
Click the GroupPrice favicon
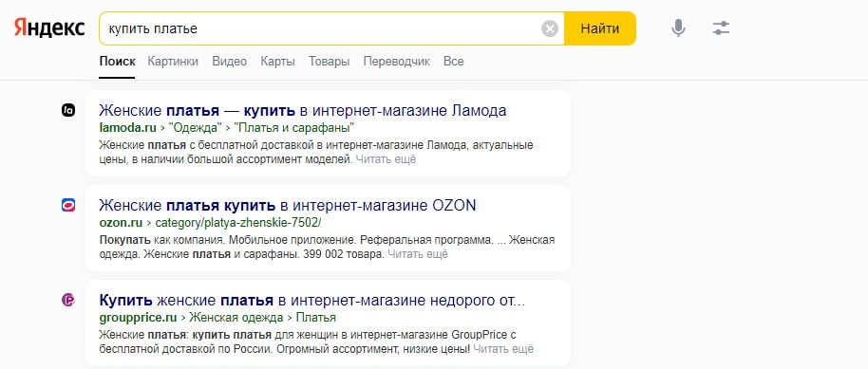click(x=68, y=301)
